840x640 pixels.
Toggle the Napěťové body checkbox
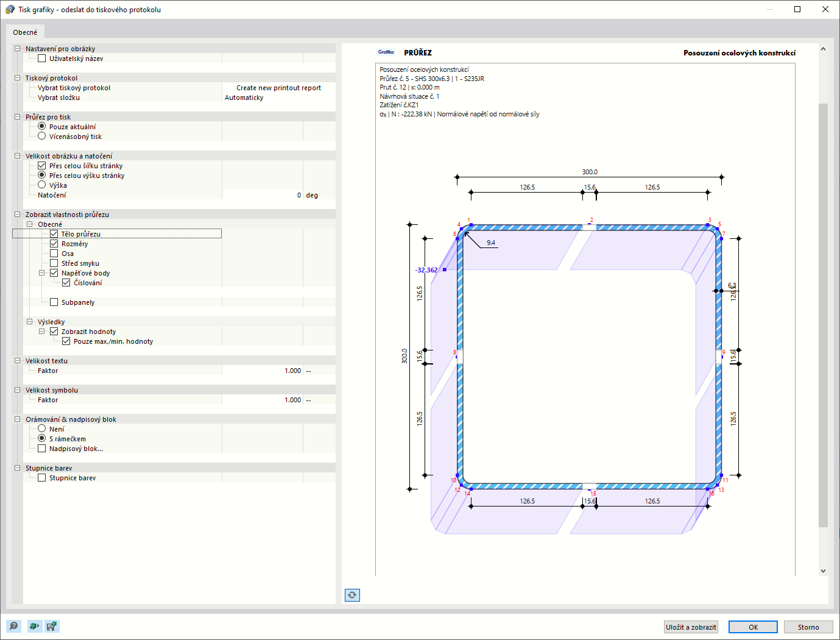click(54, 273)
